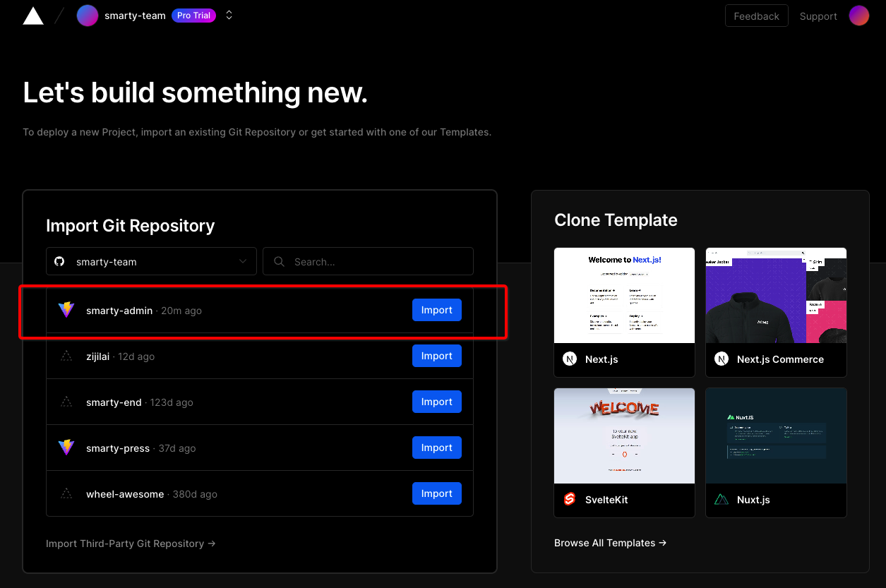Click the Vite icon beside smarty-press
The image size is (886, 588).
[66, 448]
